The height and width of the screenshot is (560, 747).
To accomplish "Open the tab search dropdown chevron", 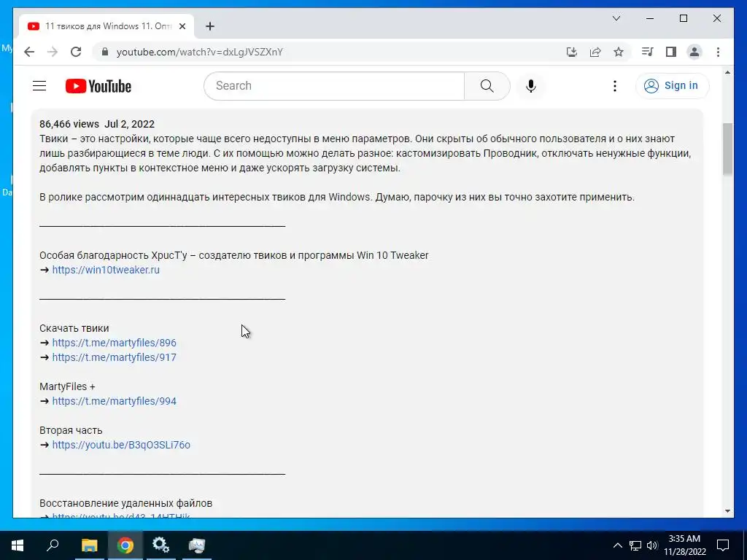I will tap(616, 18).
